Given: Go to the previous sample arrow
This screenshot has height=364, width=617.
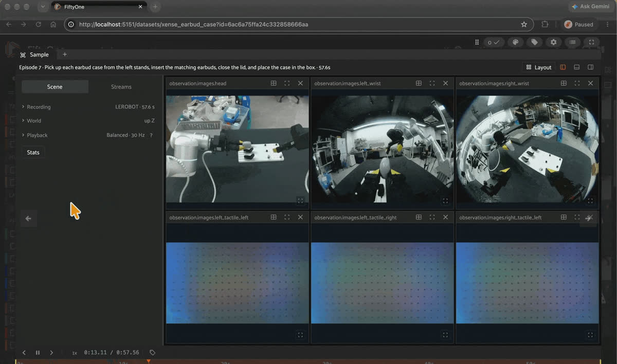Looking at the screenshot, I should (x=28, y=219).
